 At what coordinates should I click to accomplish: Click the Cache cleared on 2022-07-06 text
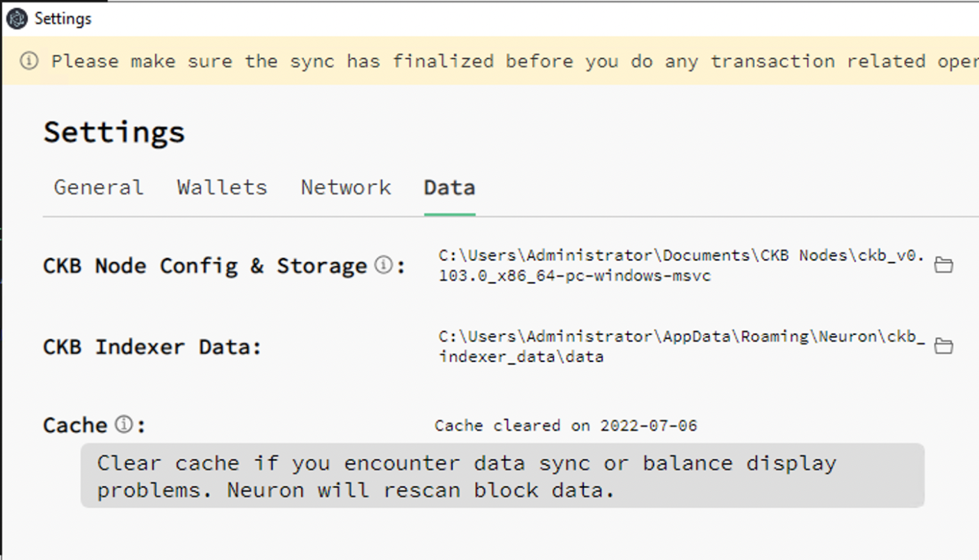566,425
